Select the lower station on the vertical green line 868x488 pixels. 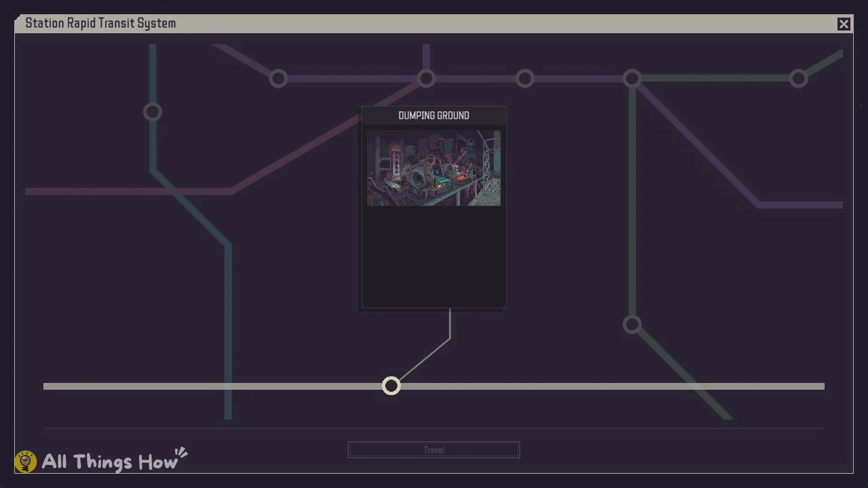(632, 324)
